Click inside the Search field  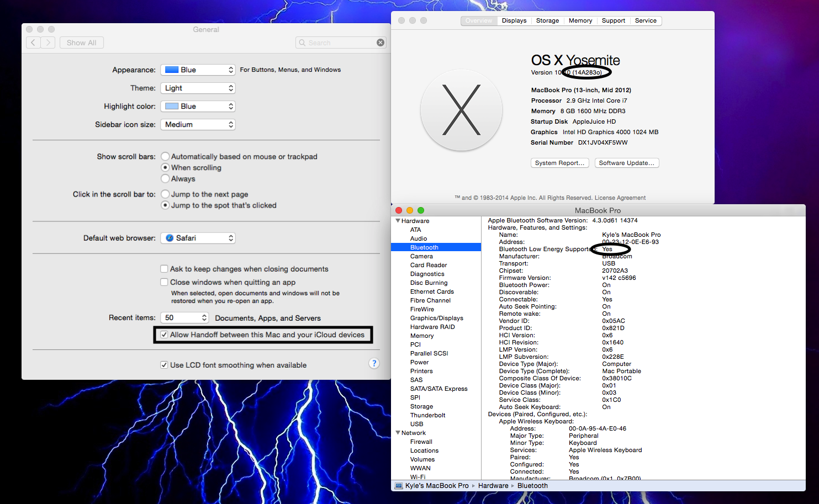pos(341,43)
